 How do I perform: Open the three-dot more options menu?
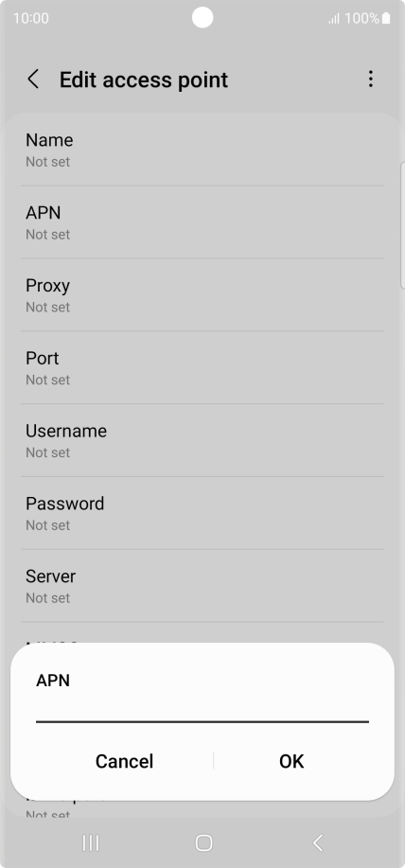click(x=370, y=80)
